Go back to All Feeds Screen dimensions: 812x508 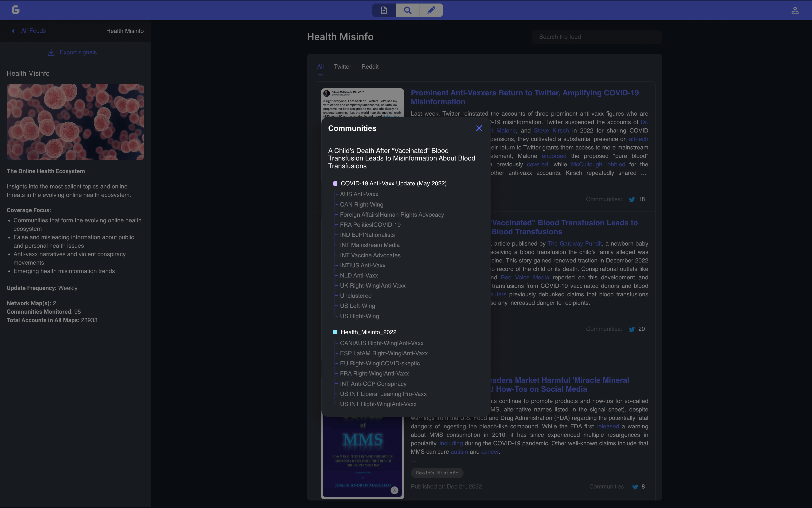[33, 31]
